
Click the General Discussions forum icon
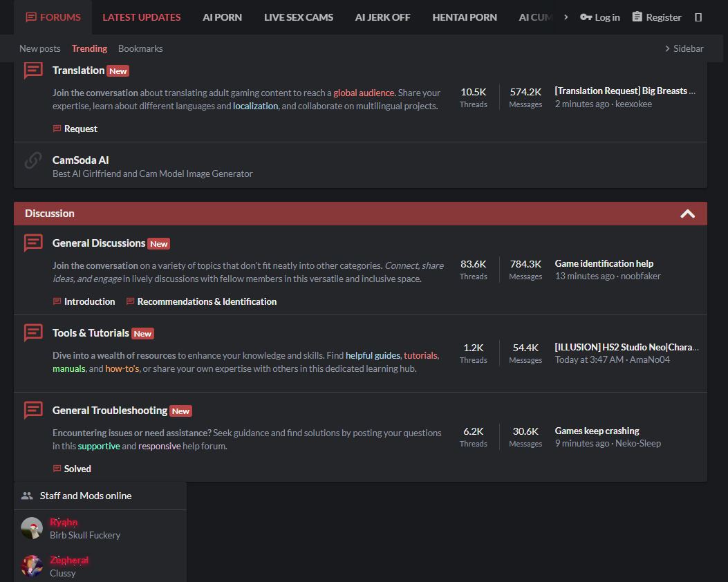[33, 243]
